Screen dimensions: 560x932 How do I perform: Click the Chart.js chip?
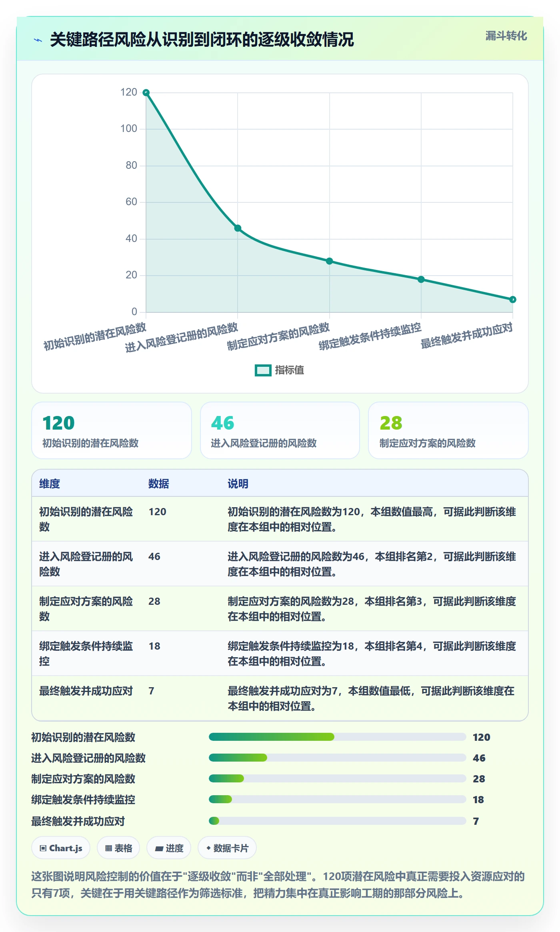(x=61, y=848)
